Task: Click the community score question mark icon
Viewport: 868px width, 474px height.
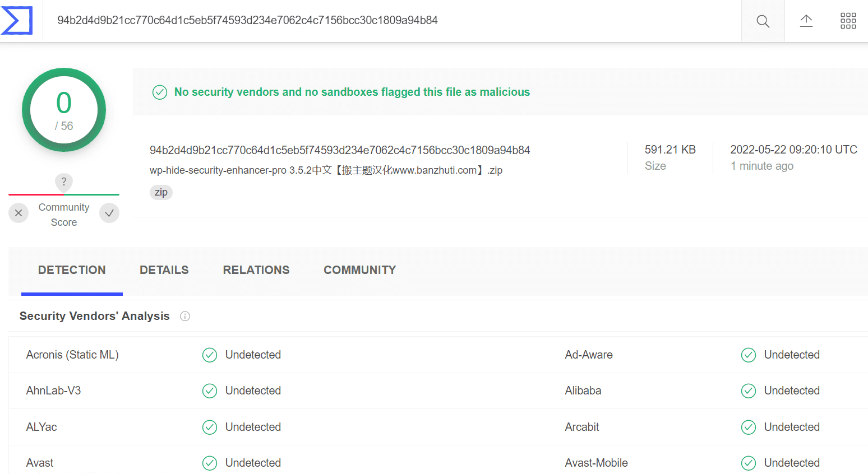Action: pos(64,182)
